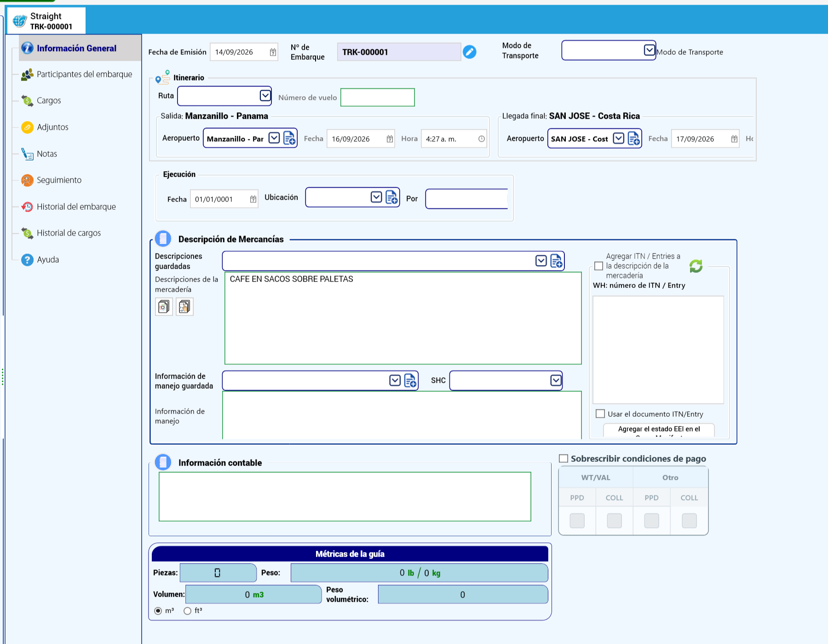828x644 pixels.
Task: Click Descripción de Mercancías section icon
Action: (x=163, y=238)
